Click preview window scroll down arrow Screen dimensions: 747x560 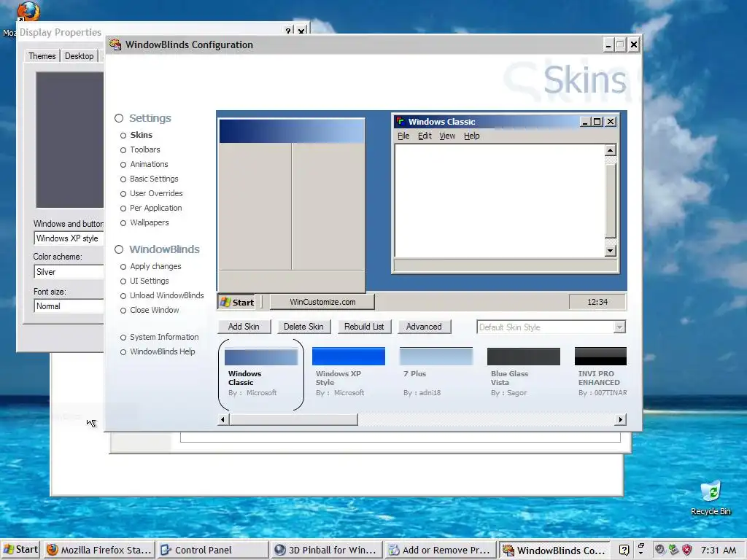pos(611,251)
